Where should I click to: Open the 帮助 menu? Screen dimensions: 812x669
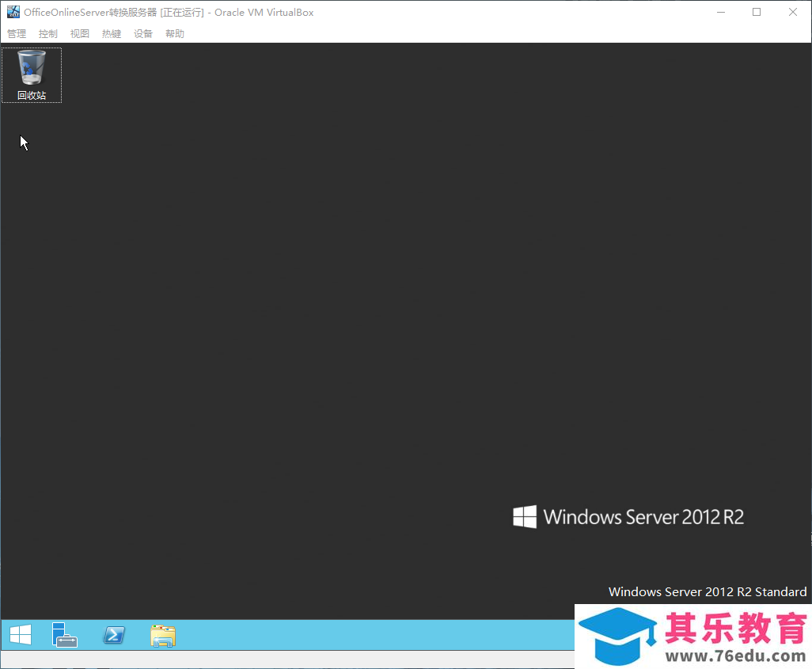[175, 34]
